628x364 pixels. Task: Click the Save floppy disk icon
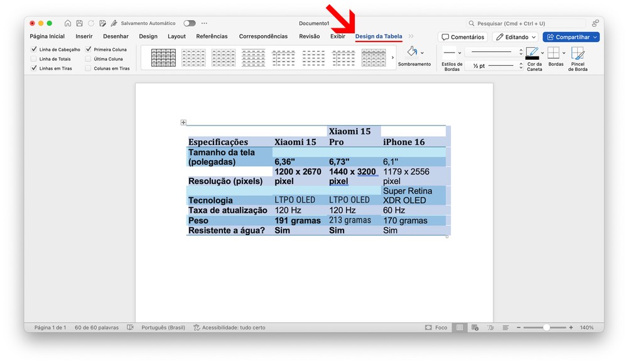[x=79, y=23]
